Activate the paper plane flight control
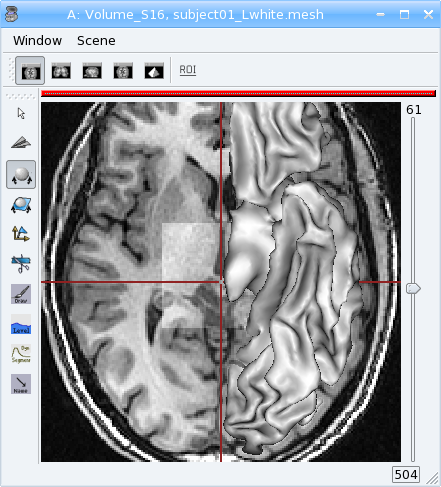Viewport: 441px width, 487px height. (21, 143)
